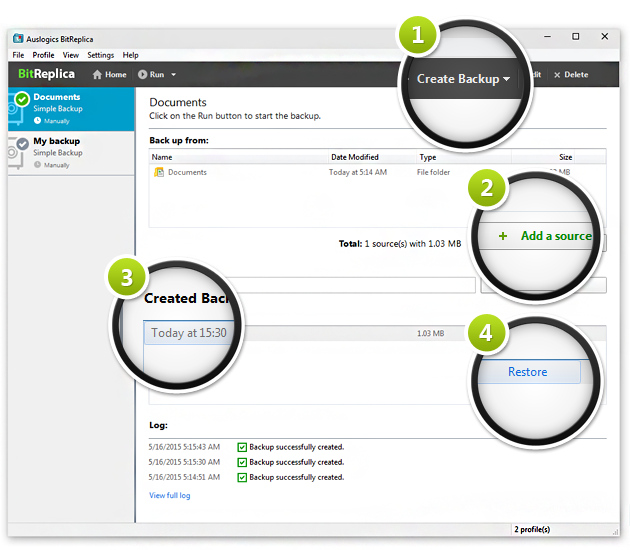630x550 pixels.
Task: Click the Documents folder icon in source list
Action: coord(159,172)
